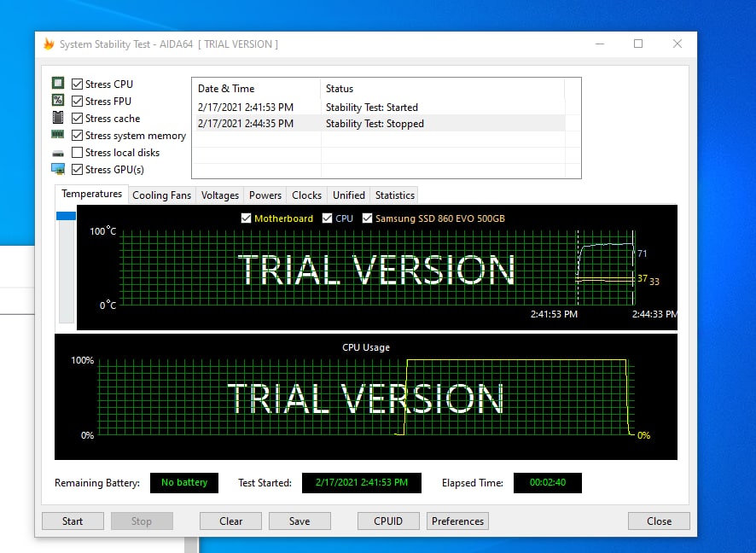Open the CPUID panel
Viewport: 756px width, 553px height.
(x=388, y=521)
